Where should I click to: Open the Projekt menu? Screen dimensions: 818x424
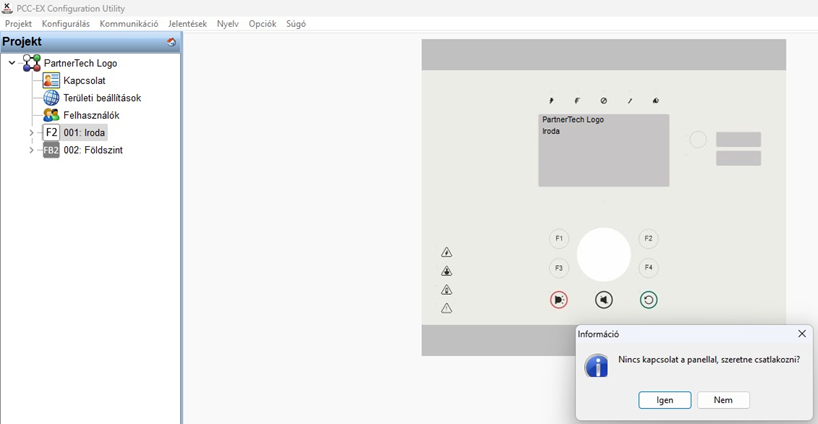pyautogui.click(x=18, y=24)
